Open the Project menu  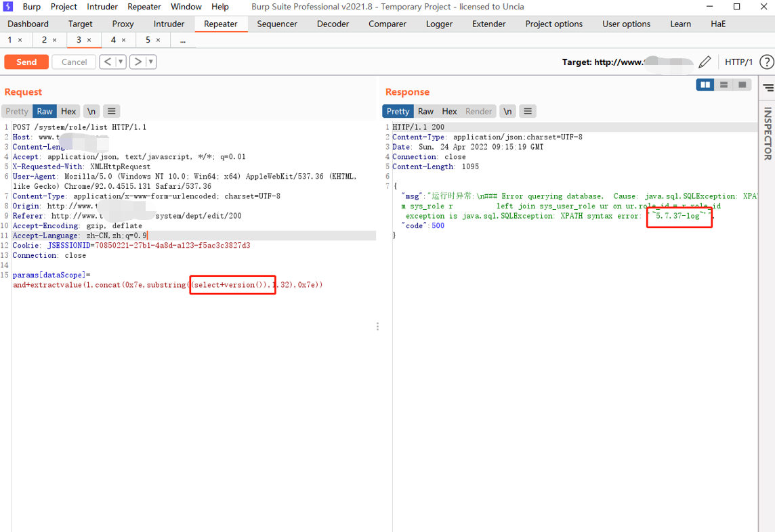click(x=64, y=6)
